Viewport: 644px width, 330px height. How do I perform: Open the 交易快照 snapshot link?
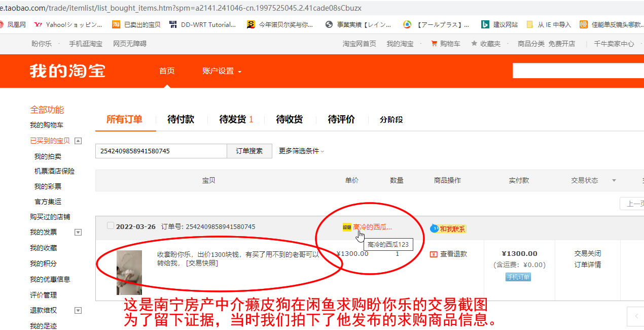[x=202, y=263]
